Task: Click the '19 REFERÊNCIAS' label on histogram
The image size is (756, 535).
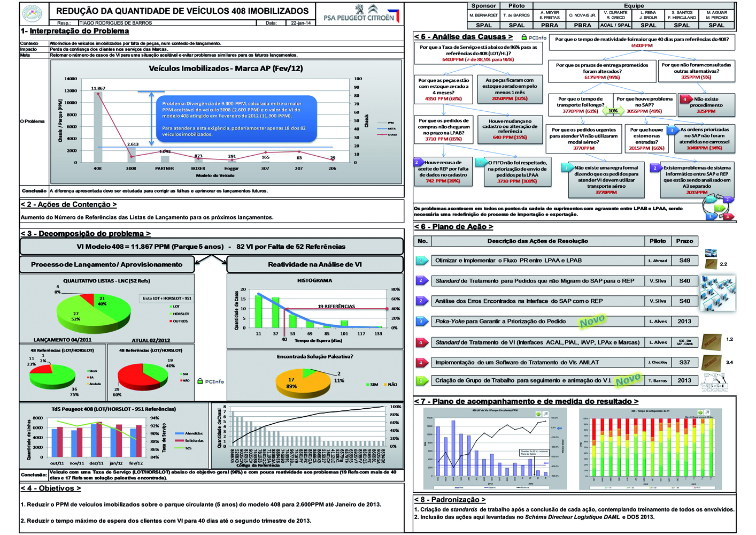Action: click(x=336, y=306)
